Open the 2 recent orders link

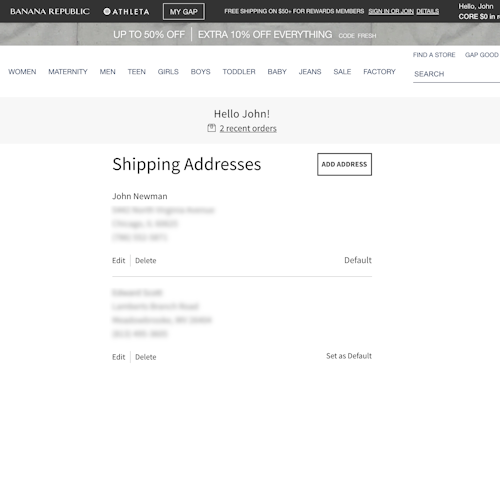coord(248,128)
